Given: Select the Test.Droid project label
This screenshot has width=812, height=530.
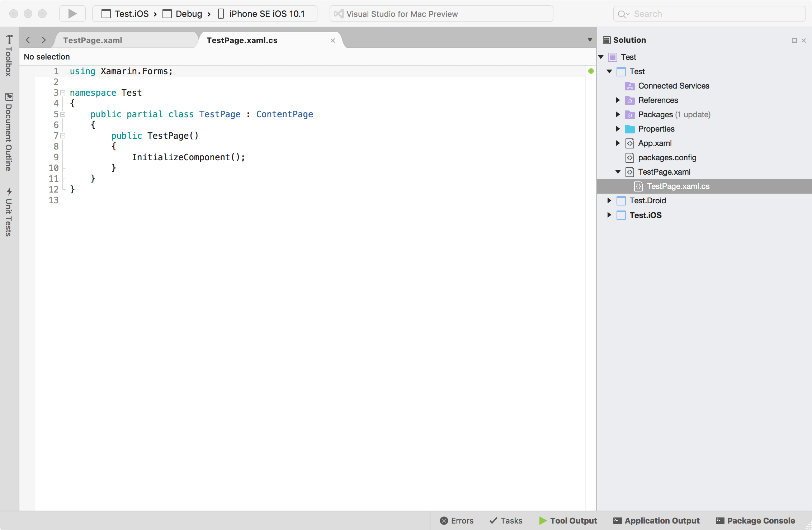Looking at the screenshot, I should click(x=648, y=200).
